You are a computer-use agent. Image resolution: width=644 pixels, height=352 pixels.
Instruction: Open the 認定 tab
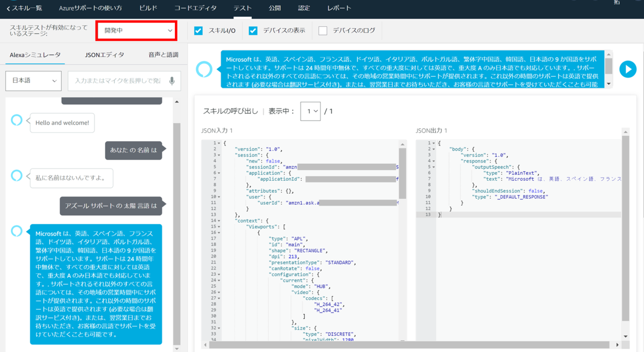coord(304,8)
